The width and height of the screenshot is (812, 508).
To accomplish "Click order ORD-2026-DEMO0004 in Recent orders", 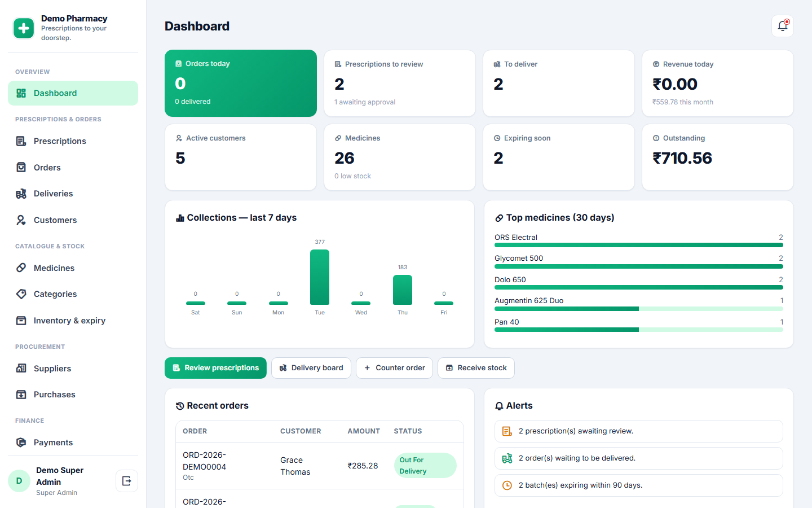I will [204, 461].
